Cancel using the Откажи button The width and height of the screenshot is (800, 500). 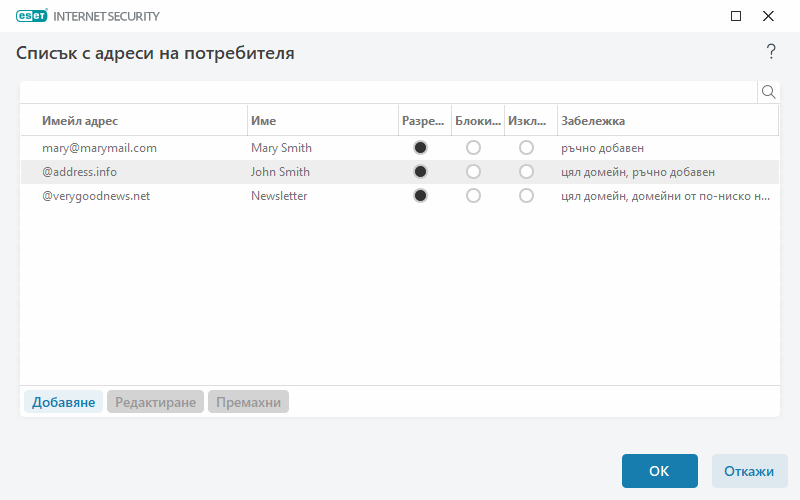click(749, 471)
